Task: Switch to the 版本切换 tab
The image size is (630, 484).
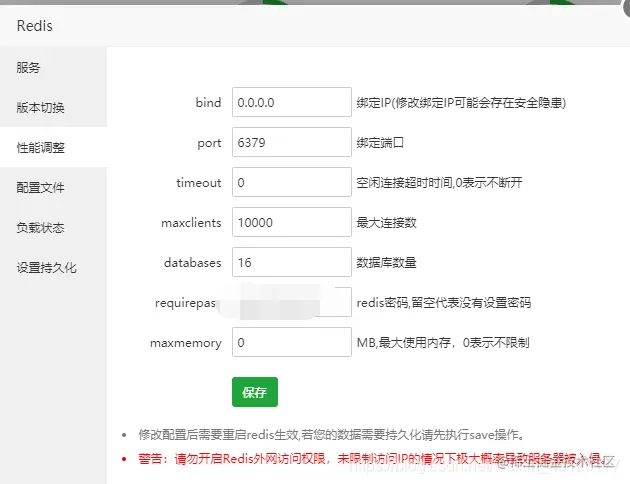Action: click(53, 107)
